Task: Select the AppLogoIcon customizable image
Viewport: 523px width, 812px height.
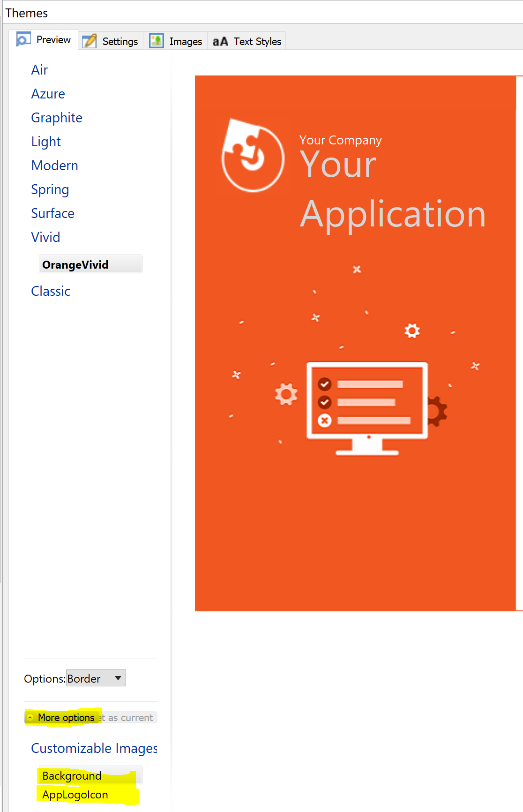Action: [75, 795]
